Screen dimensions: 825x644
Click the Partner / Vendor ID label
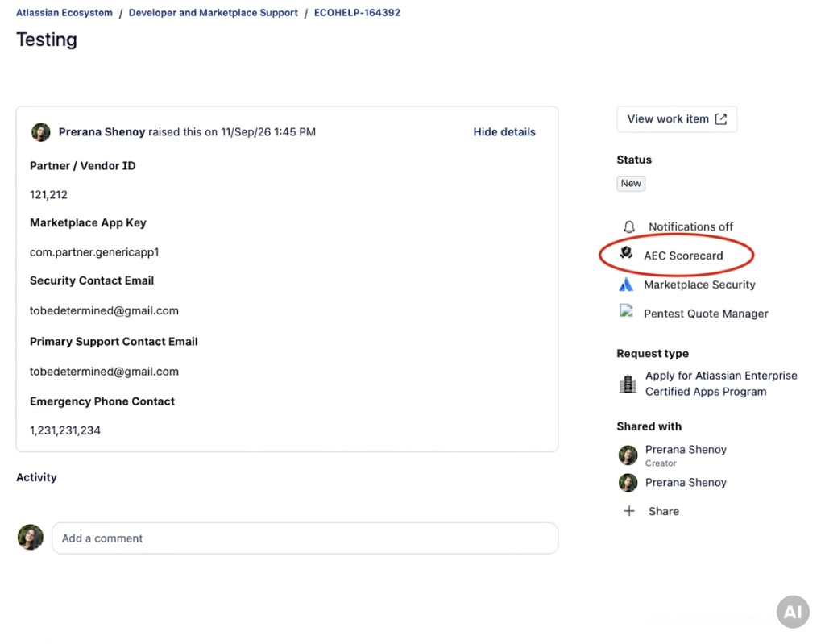click(x=83, y=166)
